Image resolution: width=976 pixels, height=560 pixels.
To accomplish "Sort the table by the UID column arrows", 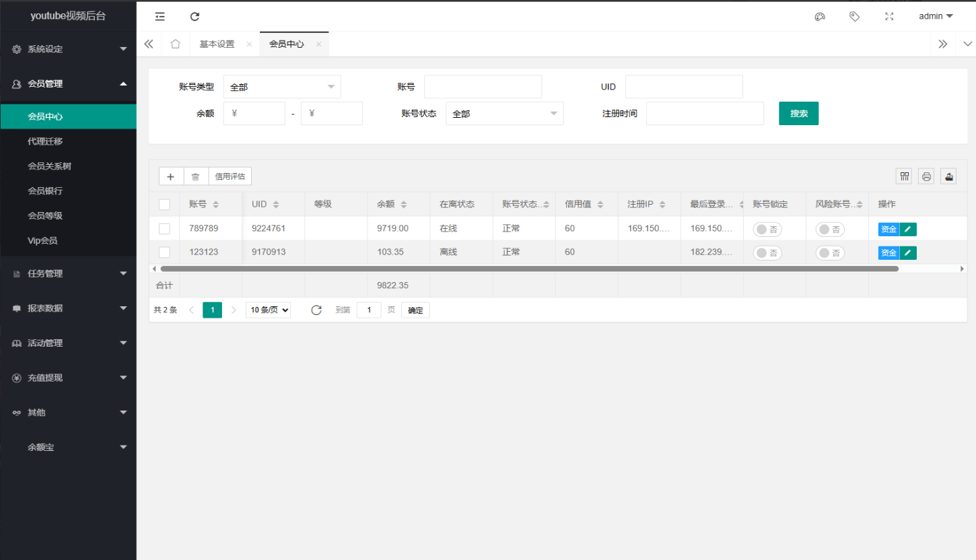I will (x=276, y=205).
